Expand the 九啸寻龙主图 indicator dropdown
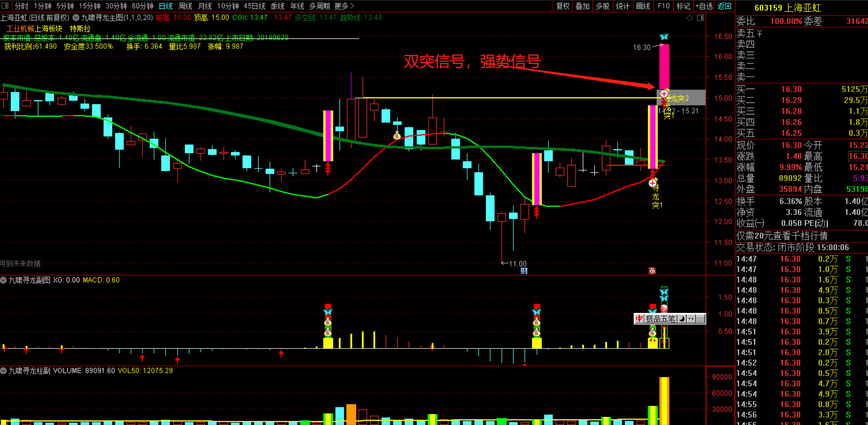The height and width of the screenshot is (425, 868). point(76,18)
